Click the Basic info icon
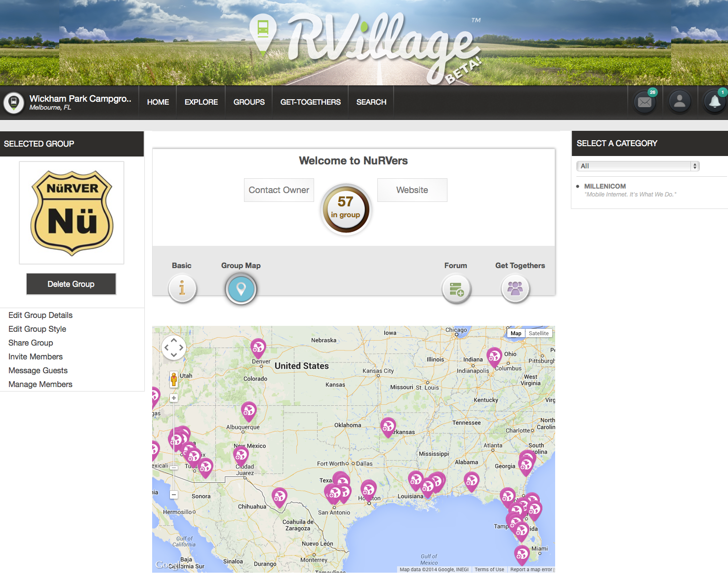728x588 pixels. pyautogui.click(x=182, y=288)
